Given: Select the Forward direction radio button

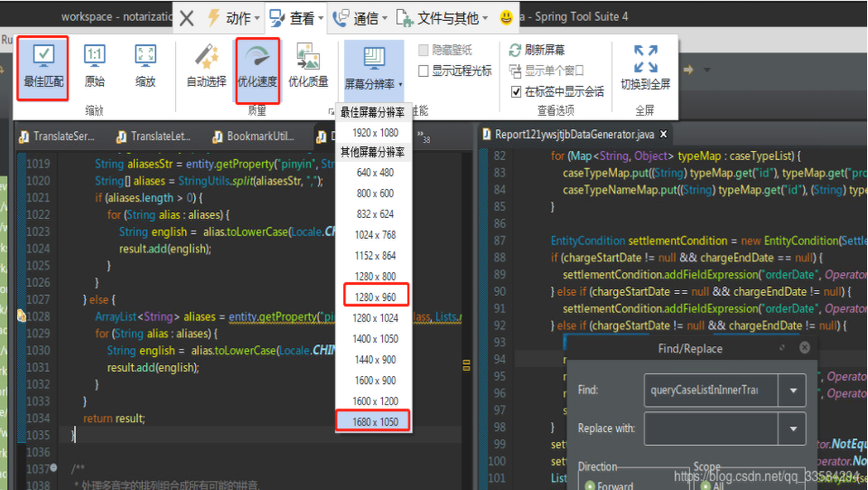Looking at the screenshot, I should (x=590, y=485).
